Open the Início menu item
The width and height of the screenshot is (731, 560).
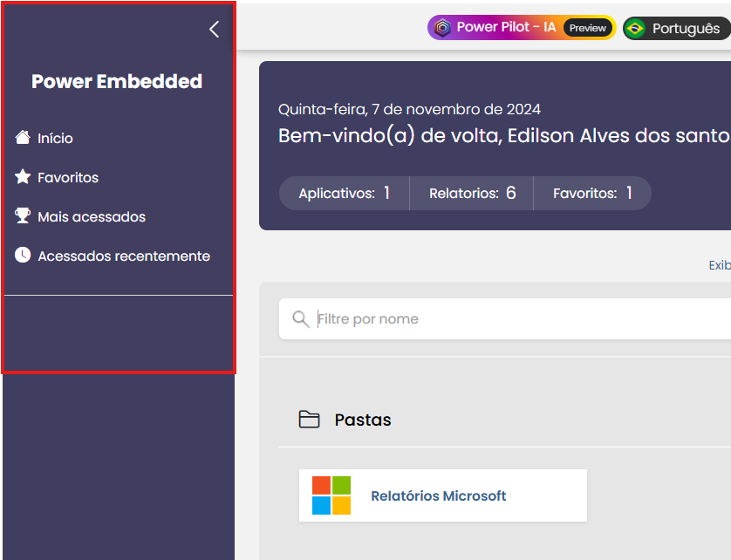(x=55, y=139)
